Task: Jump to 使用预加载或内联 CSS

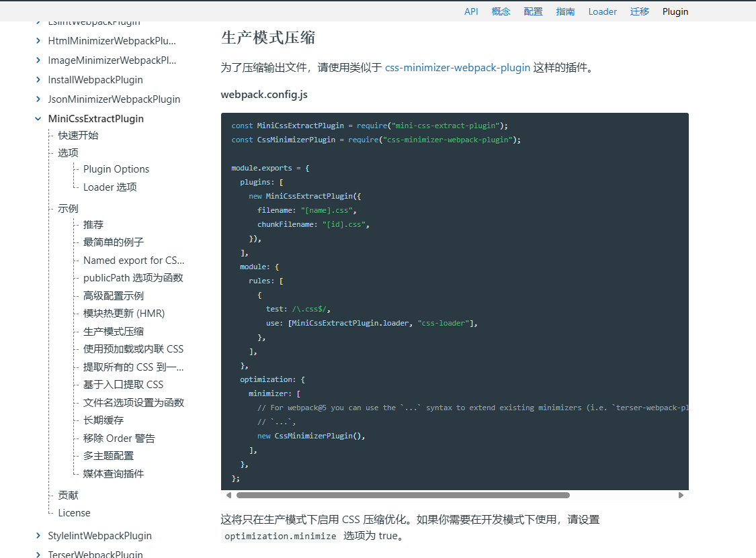Action: pyautogui.click(x=133, y=349)
